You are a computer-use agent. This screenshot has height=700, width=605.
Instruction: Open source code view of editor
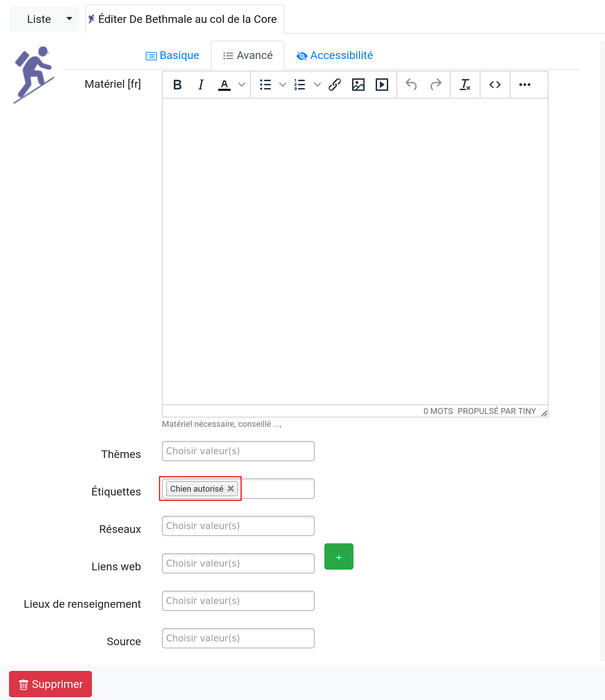495,85
